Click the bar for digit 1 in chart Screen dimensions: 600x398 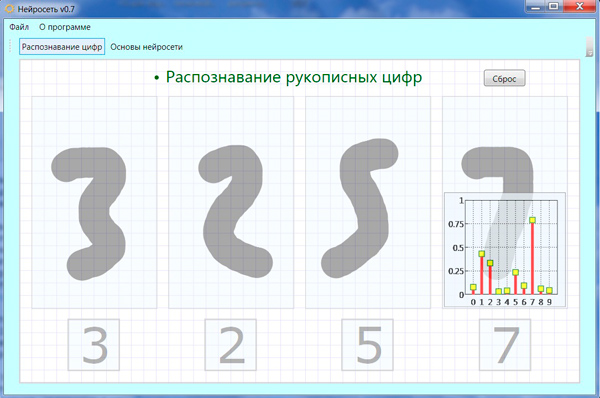click(482, 274)
